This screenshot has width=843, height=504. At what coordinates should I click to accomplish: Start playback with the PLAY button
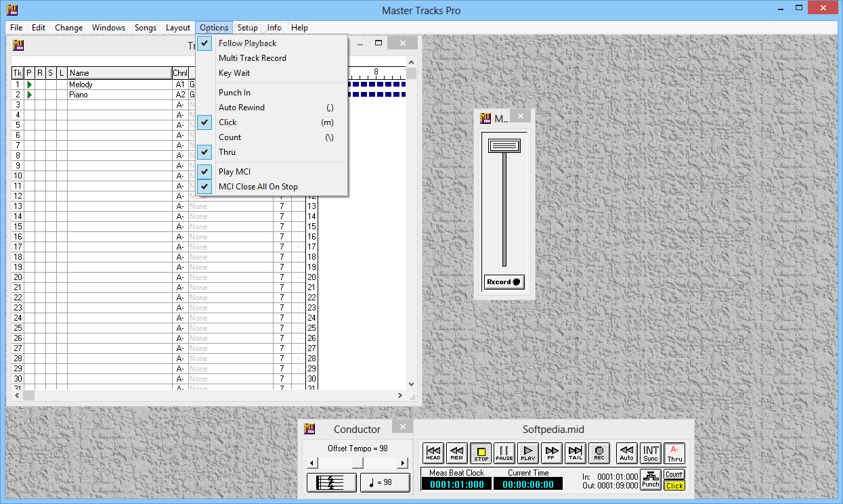528,453
